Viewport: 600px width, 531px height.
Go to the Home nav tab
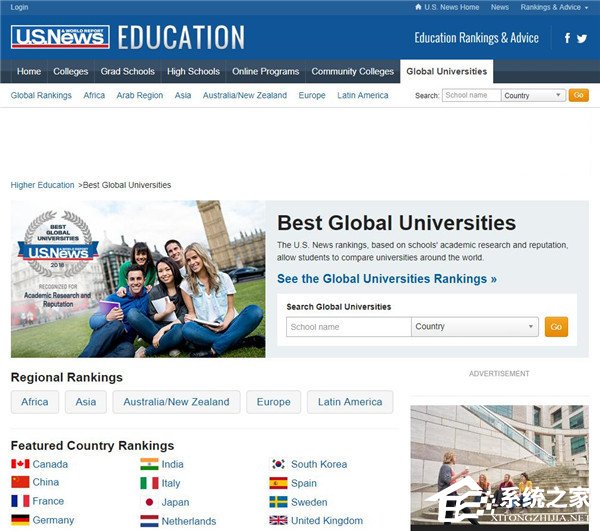tap(29, 72)
